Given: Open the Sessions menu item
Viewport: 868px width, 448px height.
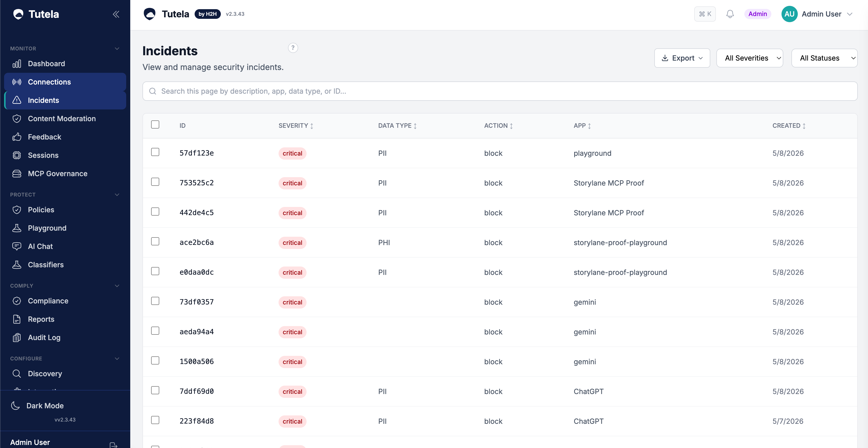Looking at the screenshot, I should point(65,155).
